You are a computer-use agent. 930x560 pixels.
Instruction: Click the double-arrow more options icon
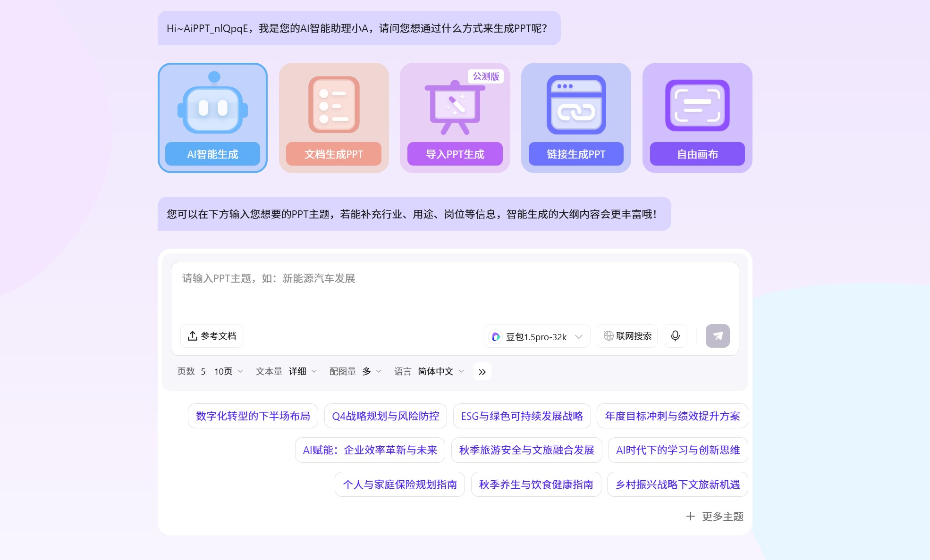482,372
